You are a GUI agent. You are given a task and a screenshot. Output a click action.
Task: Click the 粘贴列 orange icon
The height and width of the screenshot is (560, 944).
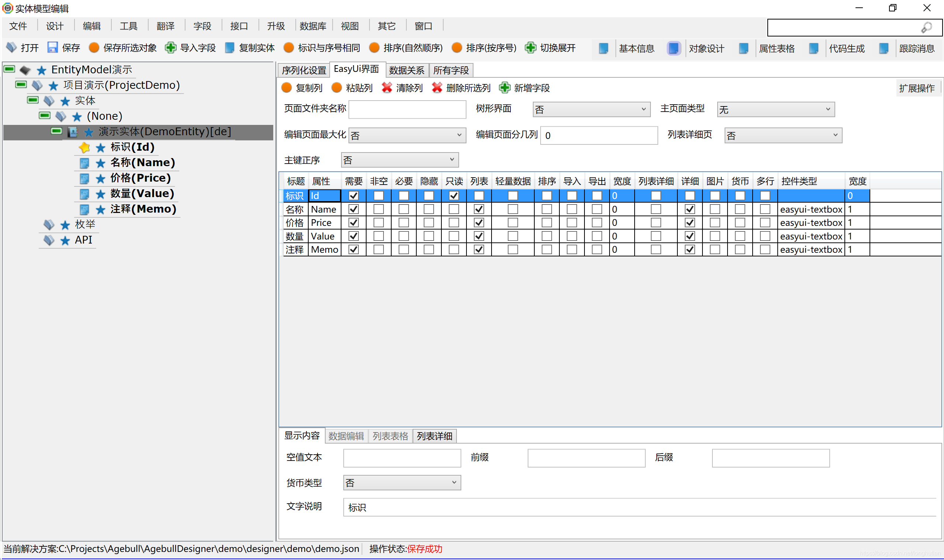[x=337, y=88]
